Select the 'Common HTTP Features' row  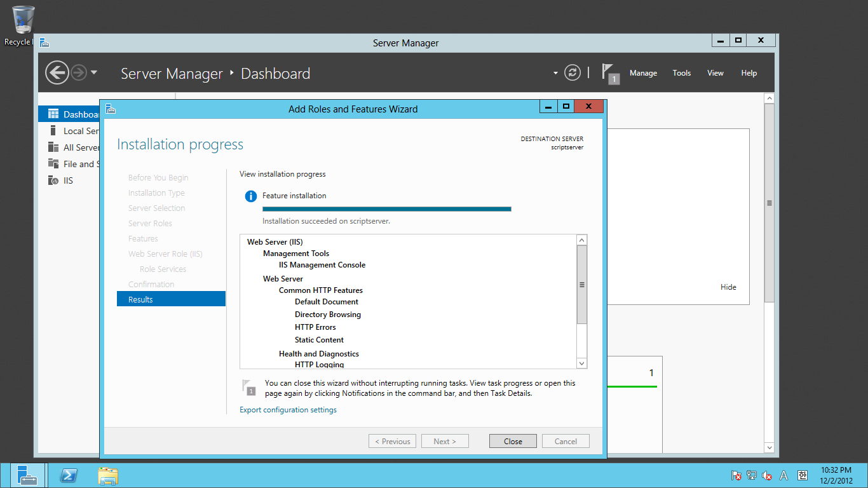321,290
